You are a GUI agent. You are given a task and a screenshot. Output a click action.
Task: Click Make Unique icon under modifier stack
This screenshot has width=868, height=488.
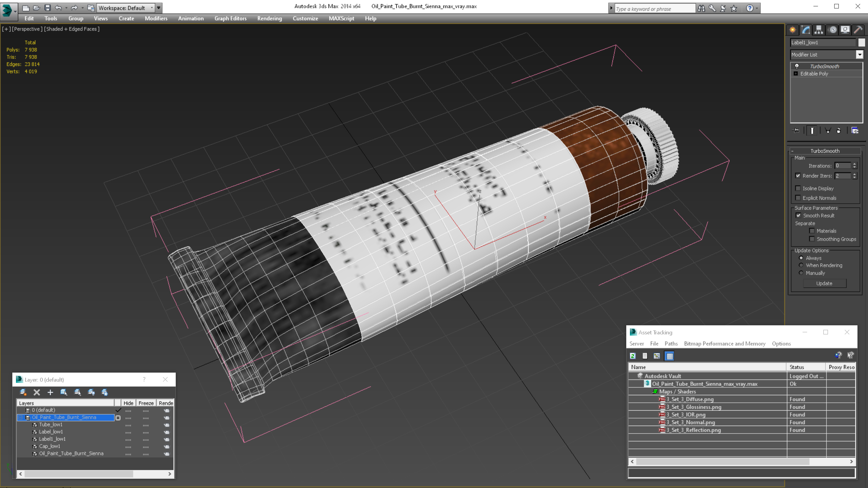point(828,130)
